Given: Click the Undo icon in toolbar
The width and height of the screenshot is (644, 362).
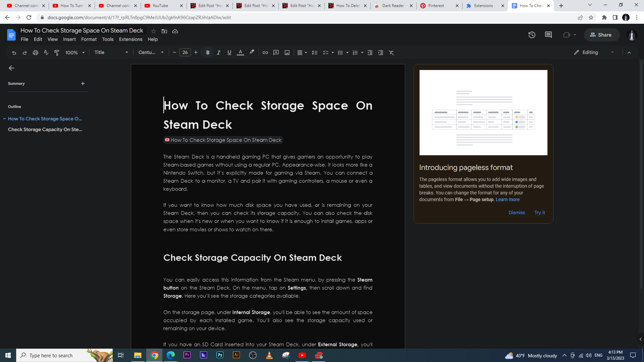Looking at the screenshot, I should 14,53.
